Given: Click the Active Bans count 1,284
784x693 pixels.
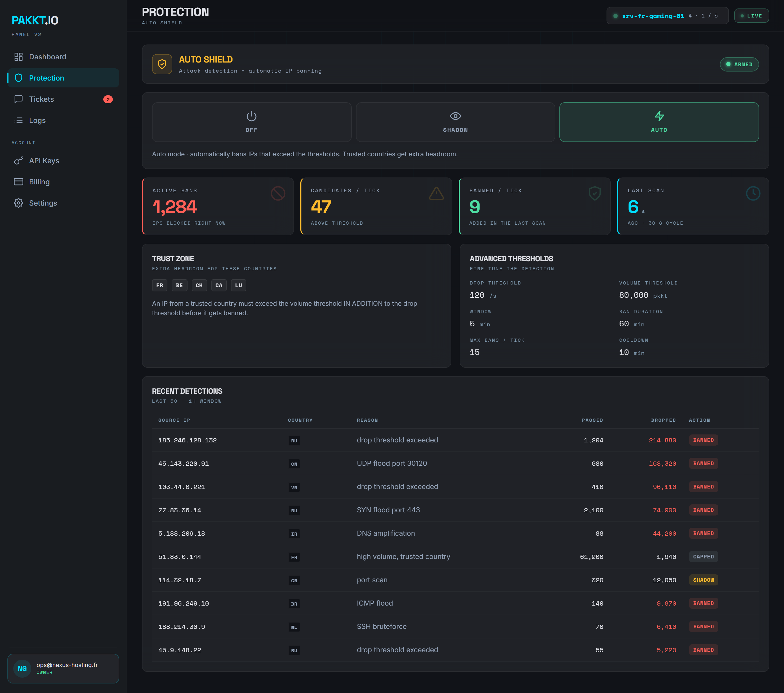Looking at the screenshot, I should coord(175,207).
